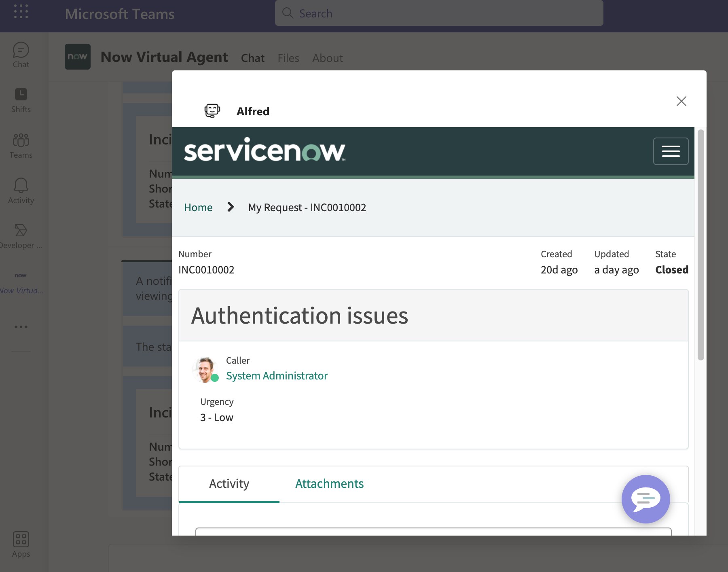Focus the Teams Search box

click(439, 13)
